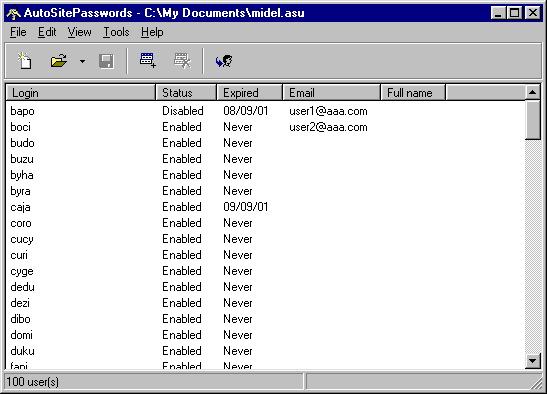
Task: Open the View menu
Action: pyautogui.click(x=80, y=32)
